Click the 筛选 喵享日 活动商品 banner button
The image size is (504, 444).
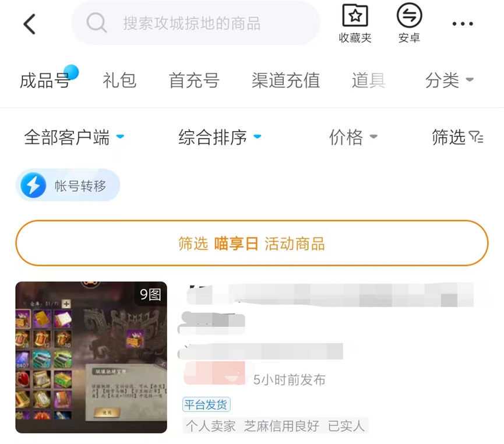(252, 243)
